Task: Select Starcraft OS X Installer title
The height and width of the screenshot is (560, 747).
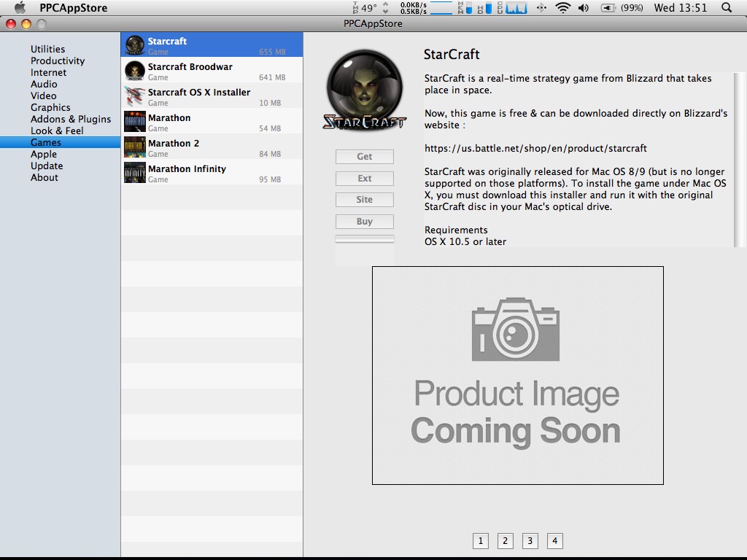Action: (199, 93)
